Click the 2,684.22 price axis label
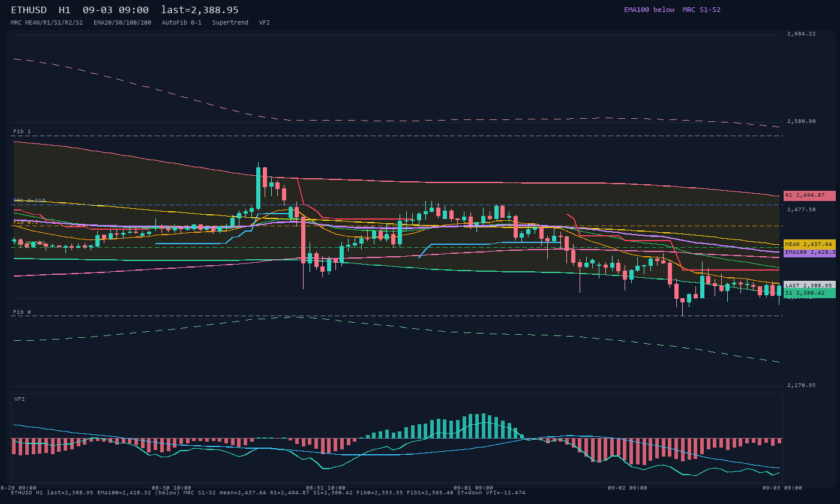 [802, 34]
